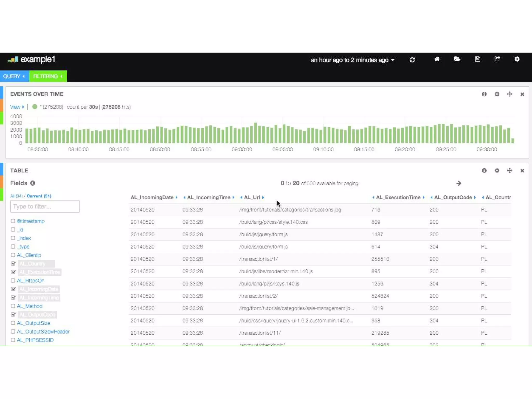Viewport: 532px width, 399px height.
Task: Toggle the QUERY tab
Action: pyautogui.click(x=14, y=76)
